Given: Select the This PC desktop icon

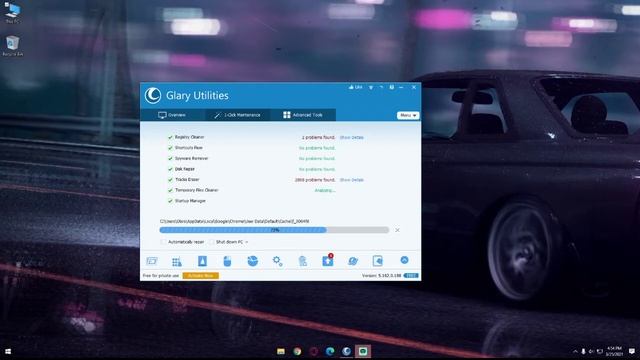Looking at the screenshot, I should coord(12,12).
